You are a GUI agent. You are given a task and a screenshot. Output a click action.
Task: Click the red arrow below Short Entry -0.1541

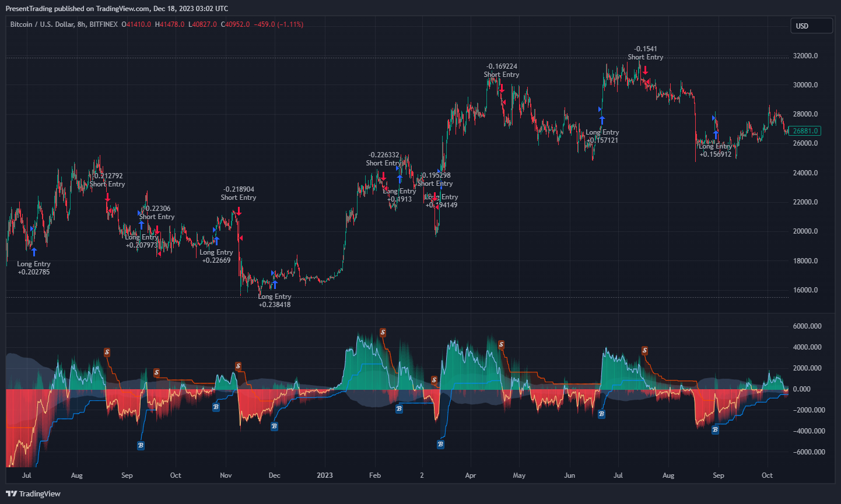click(x=646, y=70)
